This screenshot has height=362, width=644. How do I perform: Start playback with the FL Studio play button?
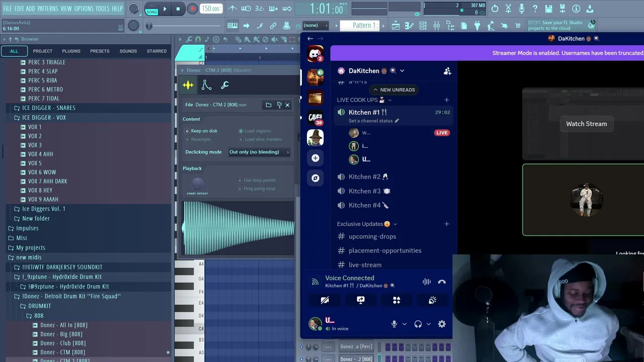point(165,9)
